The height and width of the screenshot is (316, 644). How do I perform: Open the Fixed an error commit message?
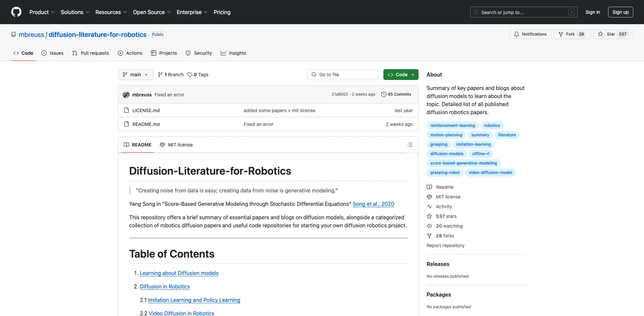169,95
